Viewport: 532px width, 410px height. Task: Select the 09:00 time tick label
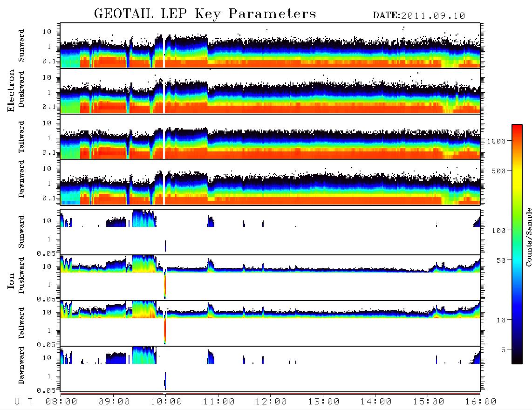pos(114,402)
